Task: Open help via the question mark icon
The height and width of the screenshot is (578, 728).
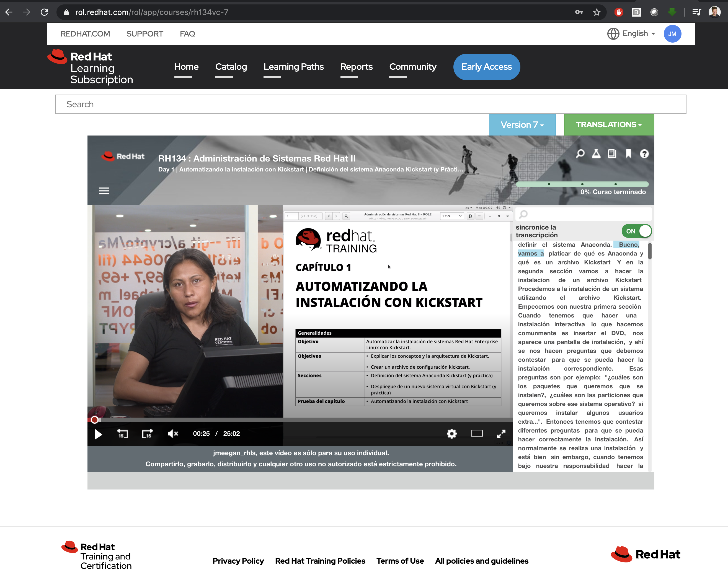Action: [644, 154]
